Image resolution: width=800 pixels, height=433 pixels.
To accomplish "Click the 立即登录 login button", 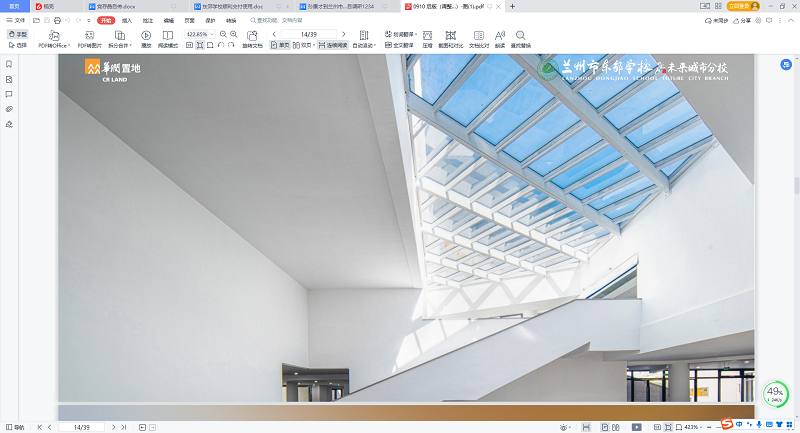I will click(x=742, y=6).
